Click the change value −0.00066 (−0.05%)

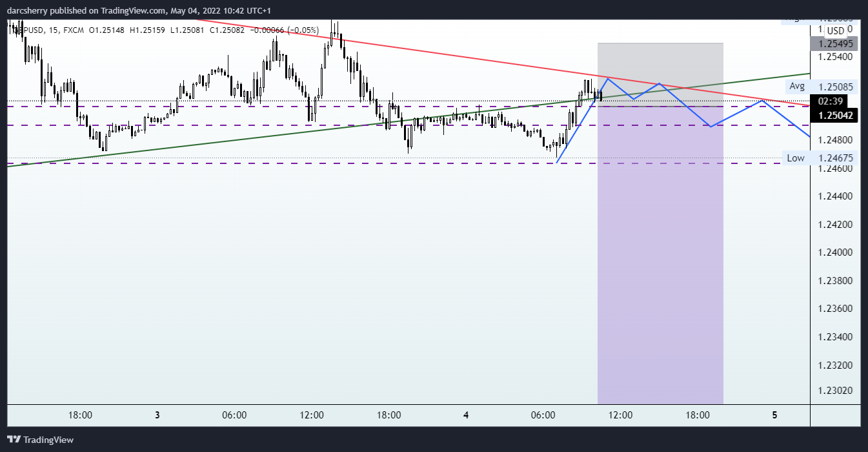point(284,29)
